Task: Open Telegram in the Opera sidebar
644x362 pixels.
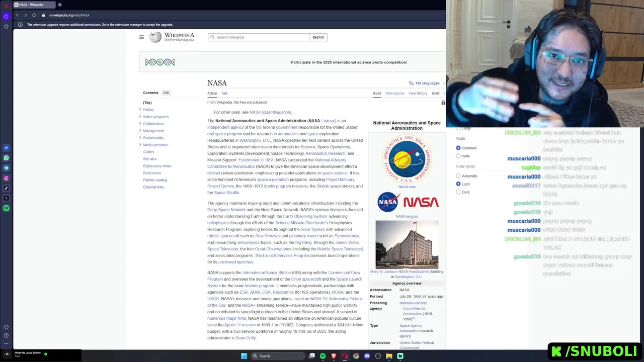Action: pyautogui.click(x=6, y=168)
